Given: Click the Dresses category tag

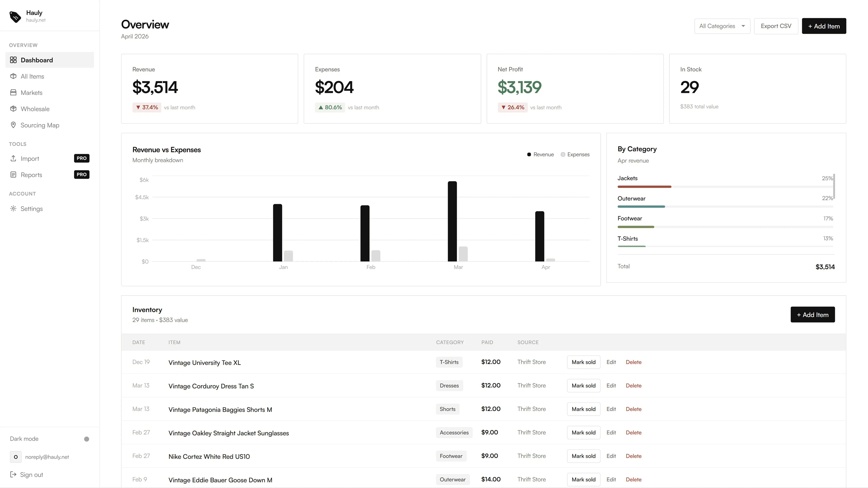Looking at the screenshot, I should (449, 386).
